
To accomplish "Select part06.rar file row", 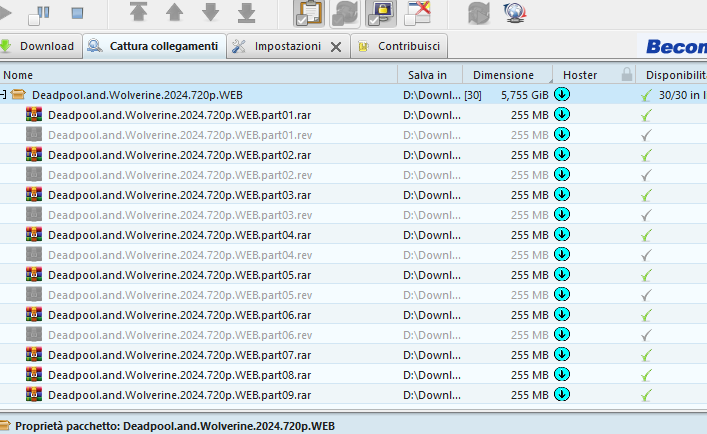I will [354, 315].
